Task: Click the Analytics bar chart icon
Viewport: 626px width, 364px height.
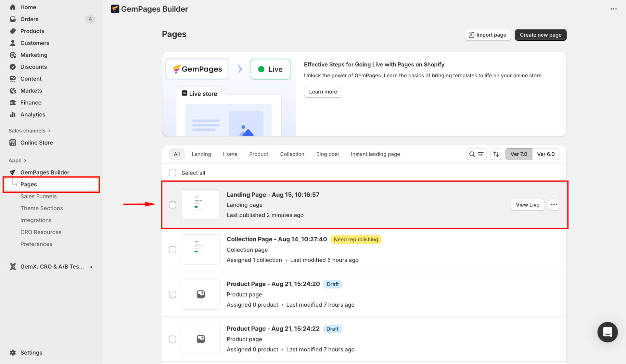Action: 13,115
